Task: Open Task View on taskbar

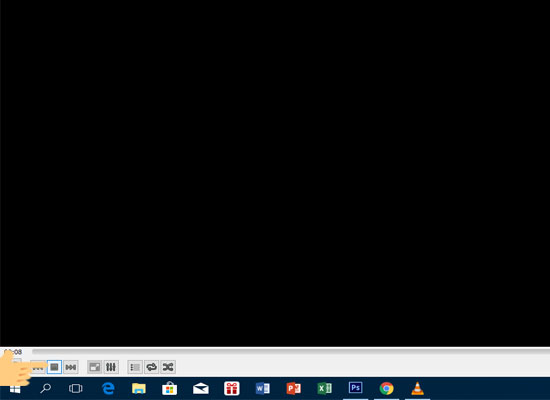Action: (76, 388)
